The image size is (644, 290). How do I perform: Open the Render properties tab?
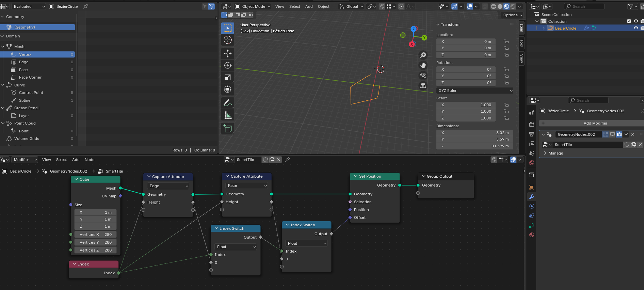click(531, 125)
